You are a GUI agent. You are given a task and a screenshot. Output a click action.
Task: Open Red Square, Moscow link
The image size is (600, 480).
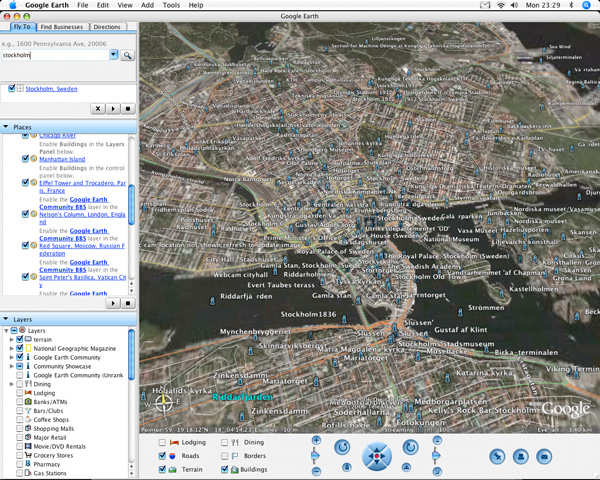(x=82, y=250)
